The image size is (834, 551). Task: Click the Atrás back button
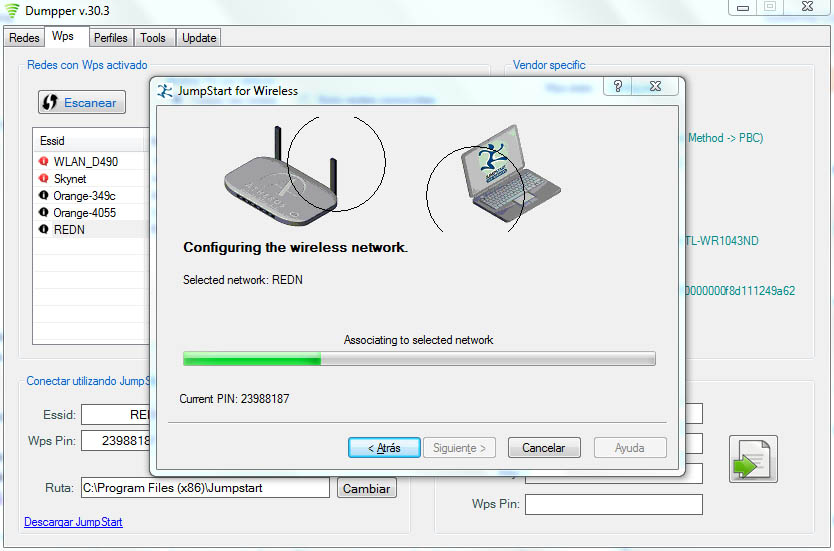coord(384,448)
